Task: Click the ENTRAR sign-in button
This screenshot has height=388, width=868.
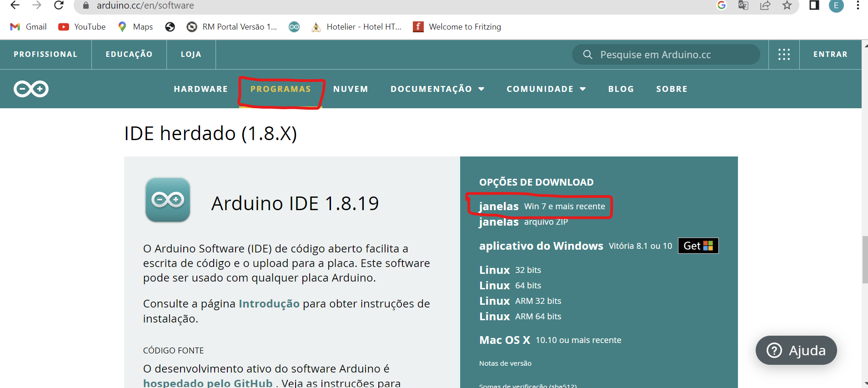Action: 830,54
